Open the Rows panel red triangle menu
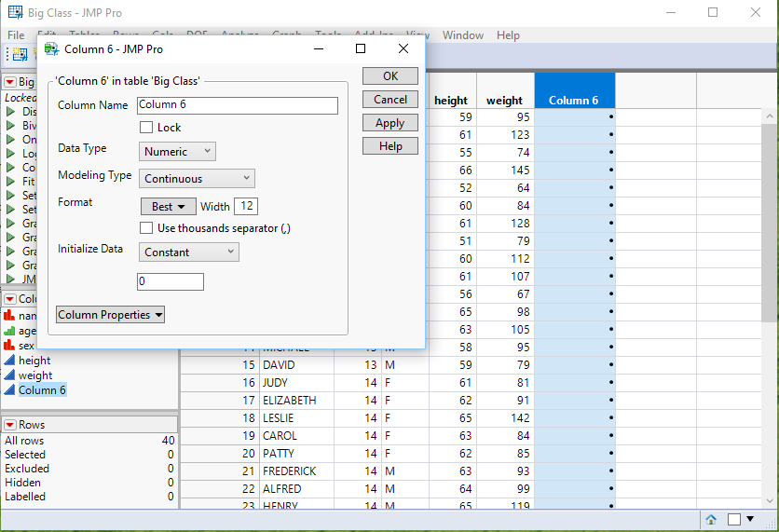This screenshot has height=532, width=779. coord(10,425)
